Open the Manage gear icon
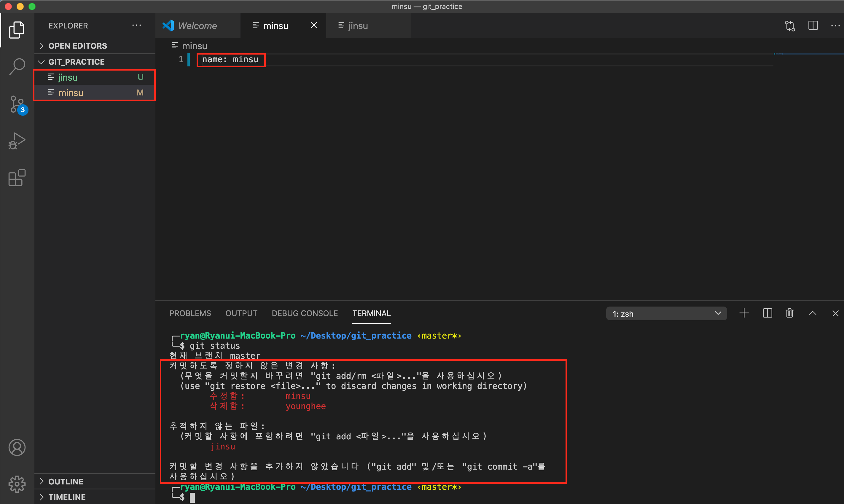This screenshot has width=844, height=504. [x=17, y=484]
